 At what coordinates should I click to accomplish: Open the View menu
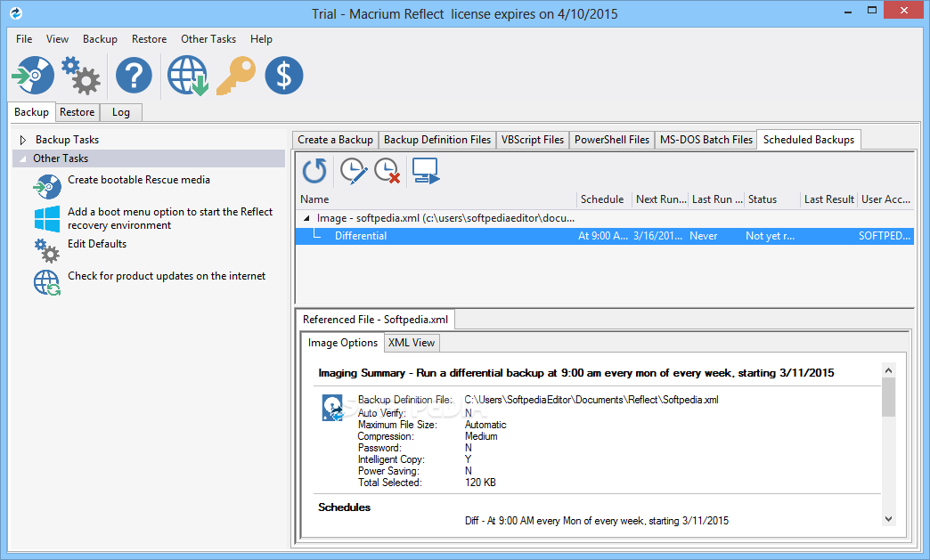pyautogui.click(x=58, y=39)
